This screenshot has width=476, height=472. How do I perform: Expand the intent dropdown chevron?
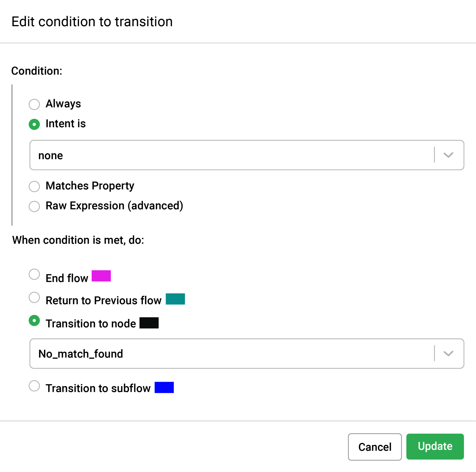click(x=448, y=155)
